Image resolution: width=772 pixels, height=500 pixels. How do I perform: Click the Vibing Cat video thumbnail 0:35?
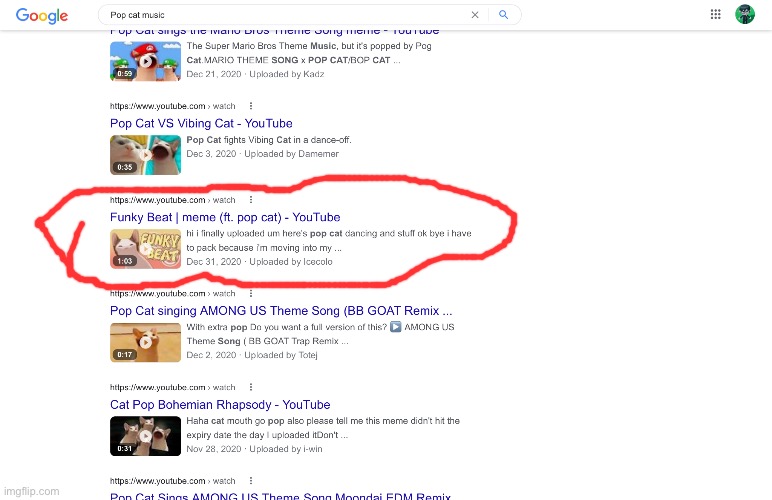click(x=145, y=155)
